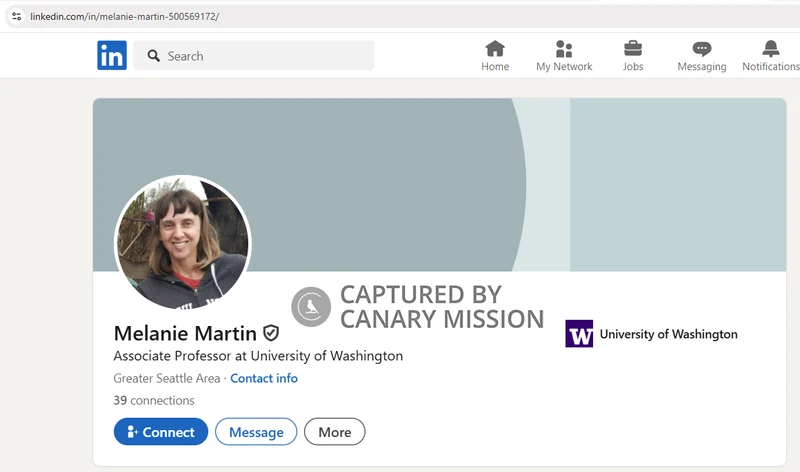Image resolution: width=800 pixels, height=472 pixels.
Task: Go to My Network
Action: tap(564, 49)
